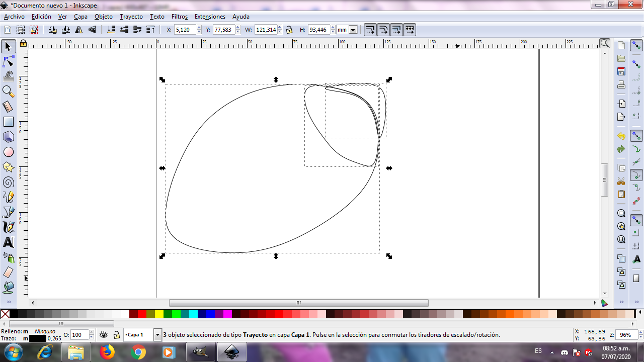644x362 pixels.
Task: Click the X no-color swatch
Action: pos(5,314)
